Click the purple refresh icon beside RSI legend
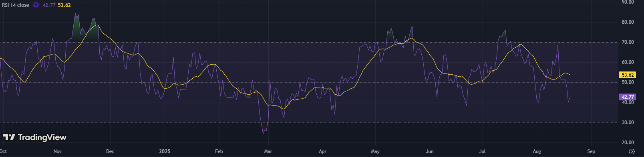644x157 pixels. coord(36,5)
